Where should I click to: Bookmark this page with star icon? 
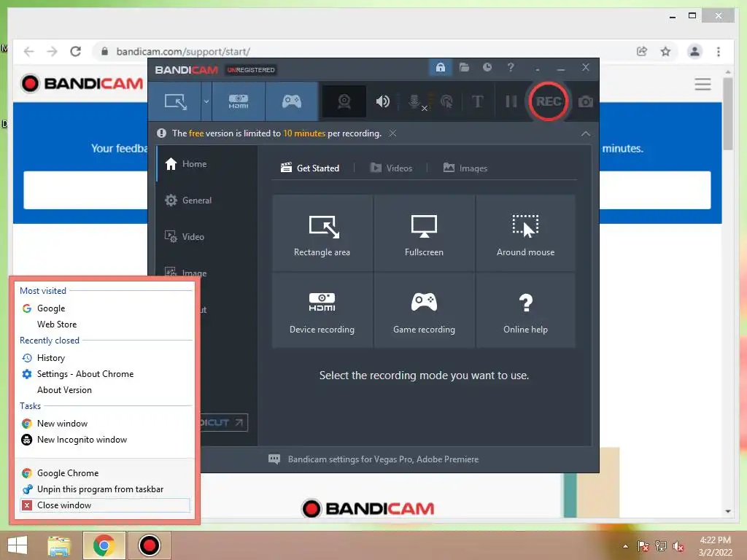tap(665, 52)
